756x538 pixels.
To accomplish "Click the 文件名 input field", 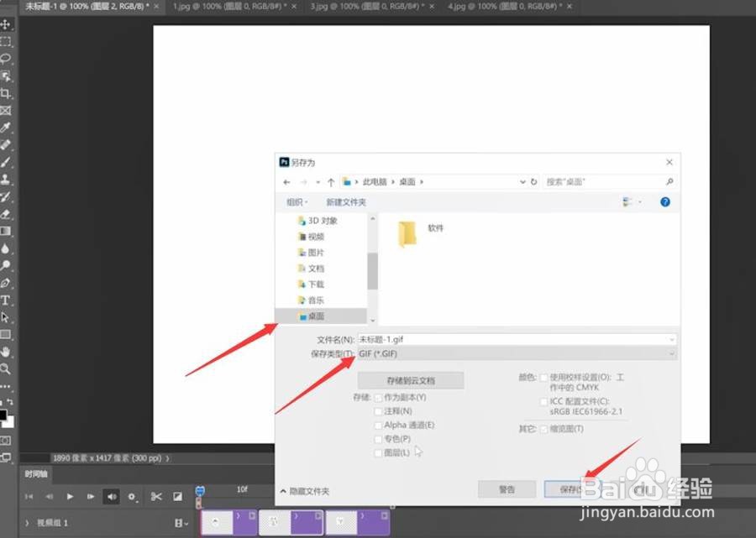I will [x=517, y=339].
